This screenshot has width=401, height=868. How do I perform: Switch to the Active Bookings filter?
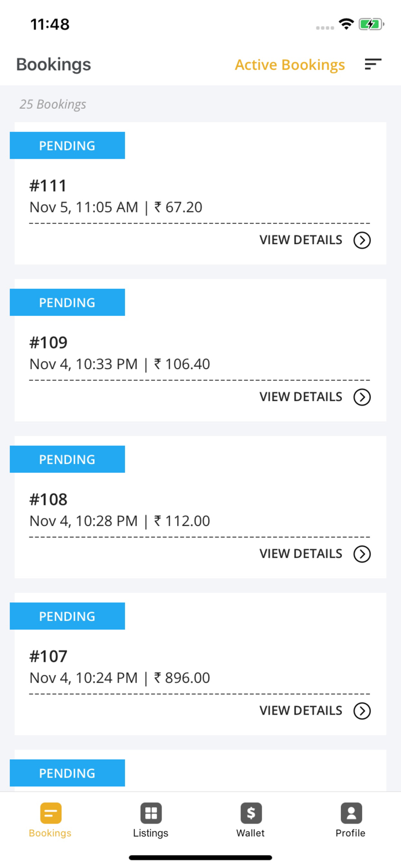pyautogui.click(x=289, y=65)
